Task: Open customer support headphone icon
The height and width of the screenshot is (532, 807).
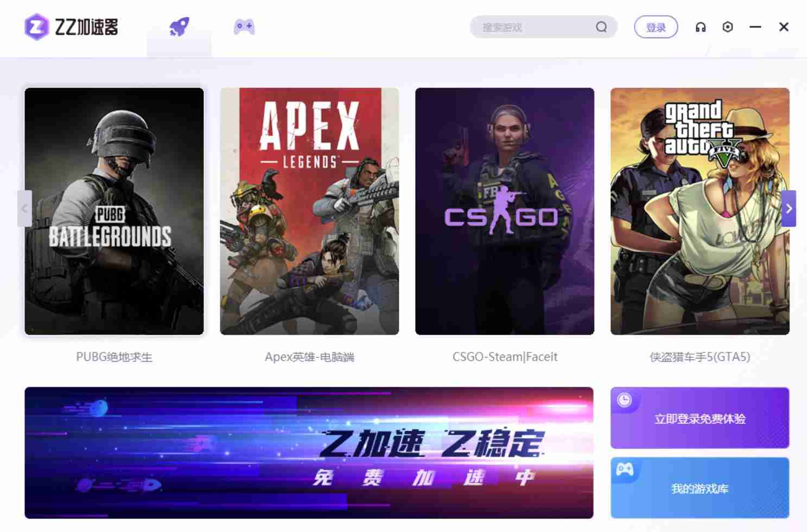Action: pos(701,27)
